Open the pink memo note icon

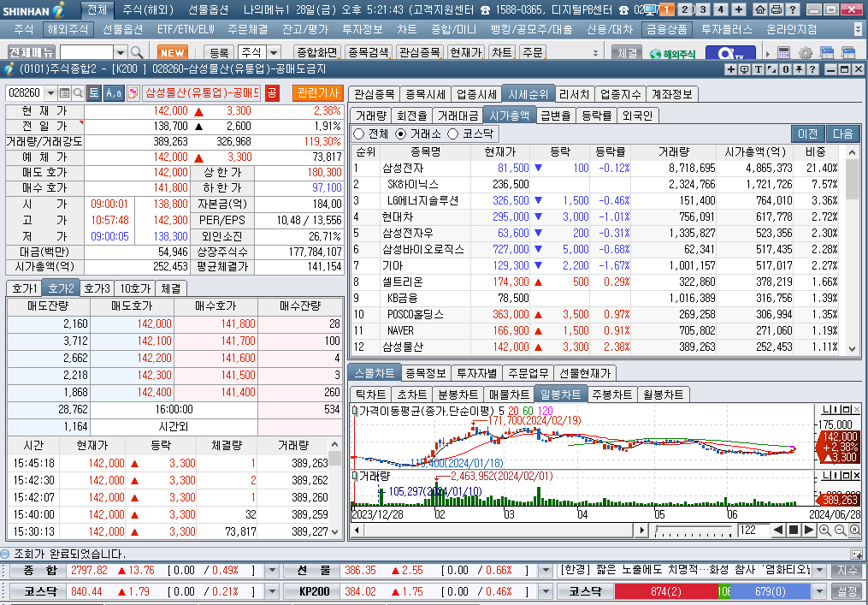(133, 92)
